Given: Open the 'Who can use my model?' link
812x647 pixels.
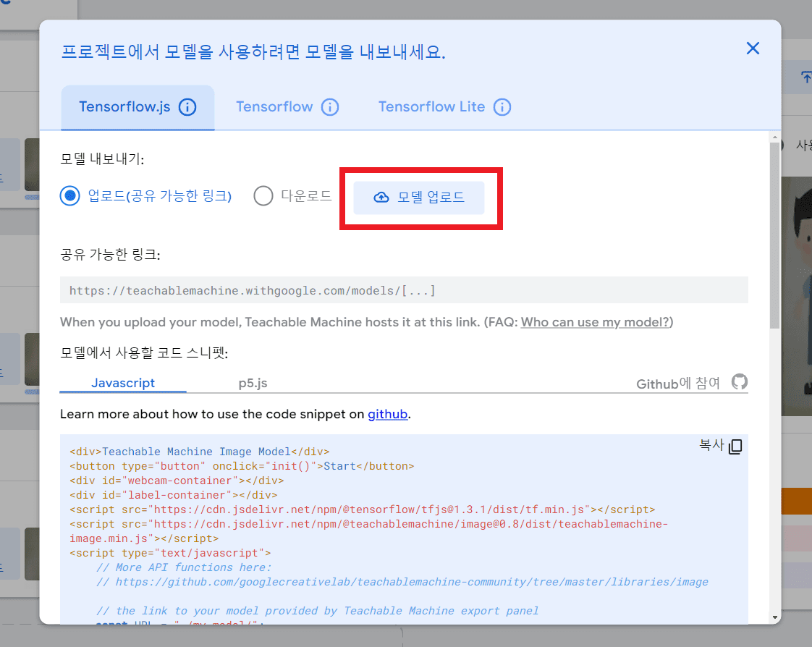Looking at the screenshot, I should (x=595, y=322).
